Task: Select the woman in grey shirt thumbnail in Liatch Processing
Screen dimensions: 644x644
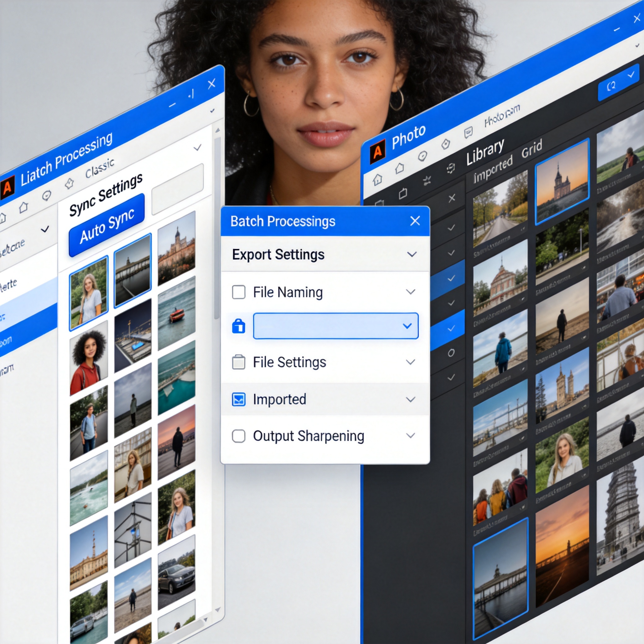Action: [89, 293]
